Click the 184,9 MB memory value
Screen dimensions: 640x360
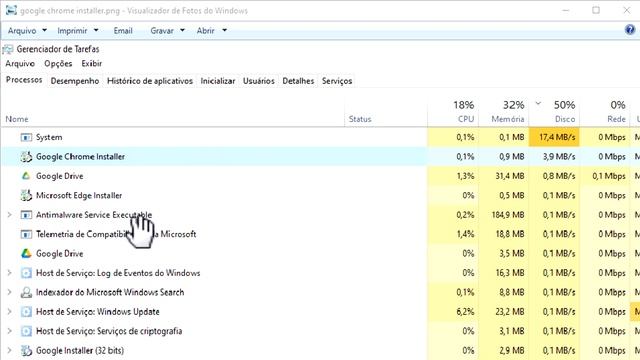pyautogui.click(x=508, y=215)
